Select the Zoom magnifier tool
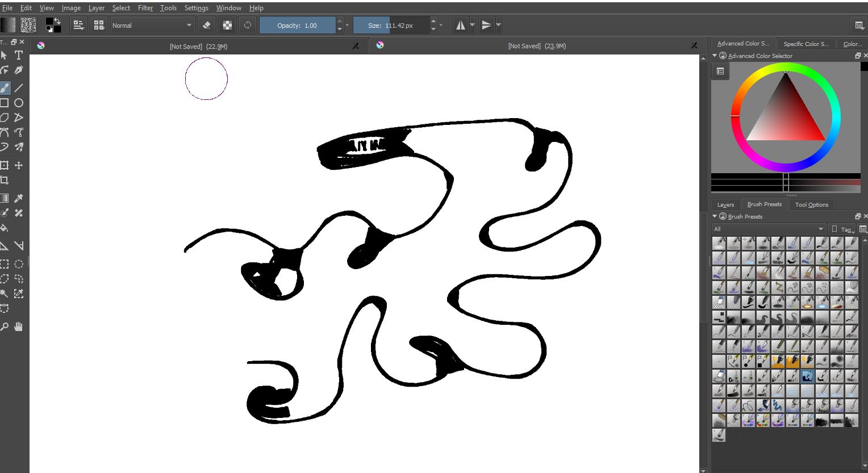 5,327
